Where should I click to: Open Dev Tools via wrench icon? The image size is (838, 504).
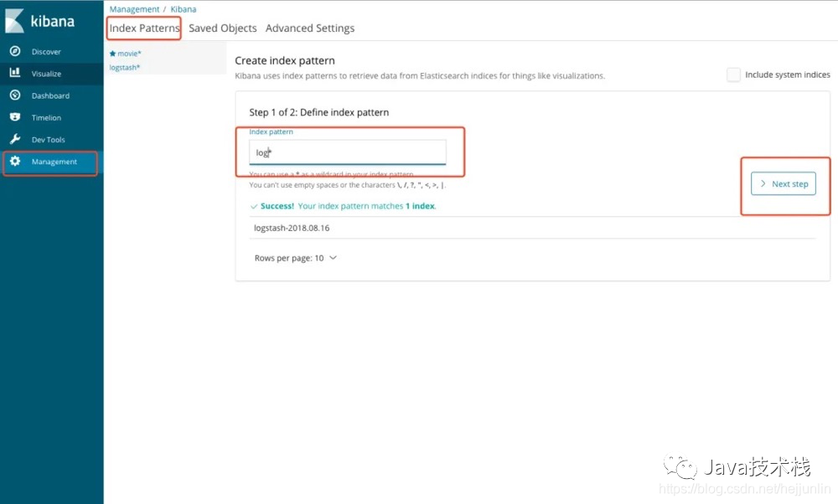click(x=15, y=140)
